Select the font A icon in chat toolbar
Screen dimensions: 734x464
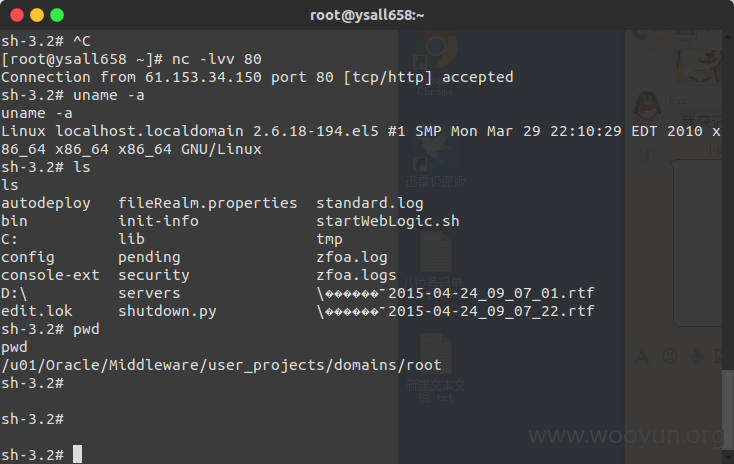coord(642,357)
